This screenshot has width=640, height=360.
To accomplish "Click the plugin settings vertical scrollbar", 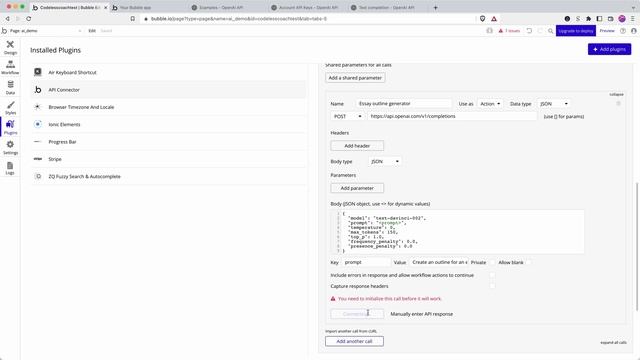I will (x=636, y=246).
